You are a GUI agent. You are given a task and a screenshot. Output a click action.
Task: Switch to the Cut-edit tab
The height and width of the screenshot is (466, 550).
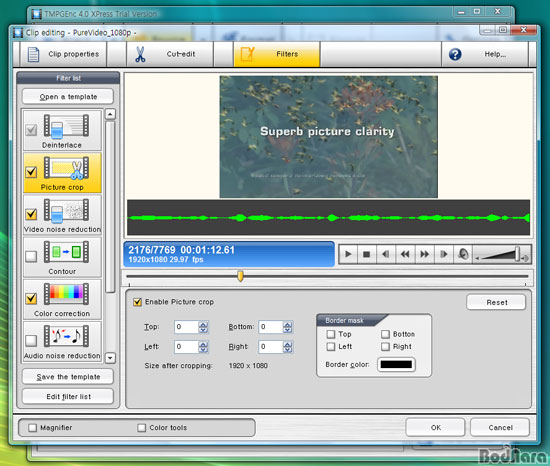click(x=170, y=54)
